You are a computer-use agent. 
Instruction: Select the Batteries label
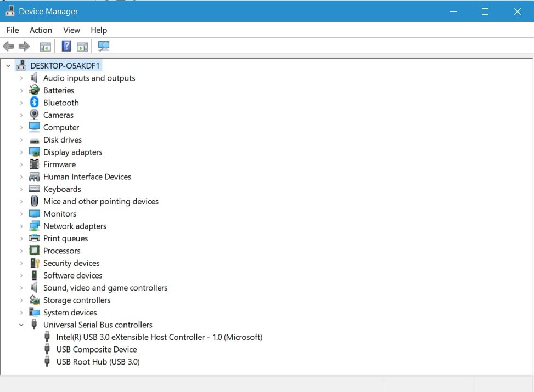coord(59,90)
